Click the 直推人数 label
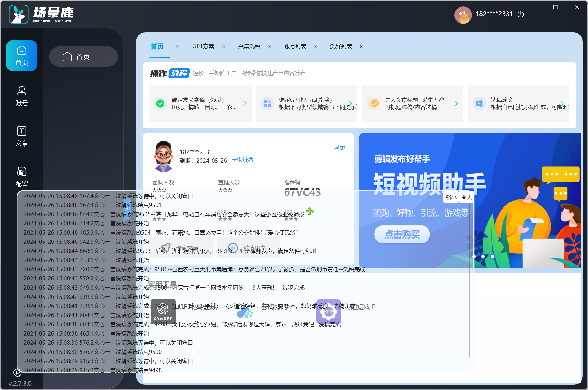Image resolution: width=588 pixels, height=390 pixels. coord(229,183)
